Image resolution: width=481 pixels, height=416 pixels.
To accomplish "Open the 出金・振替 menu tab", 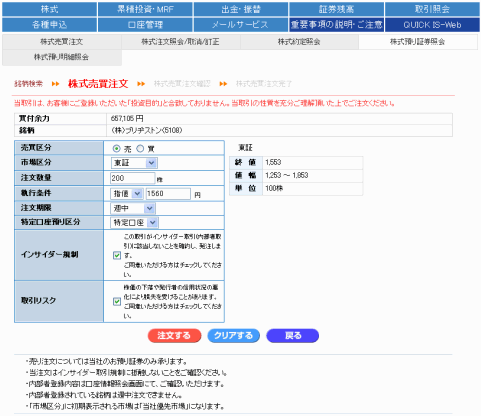I will (x=241, y=9).
